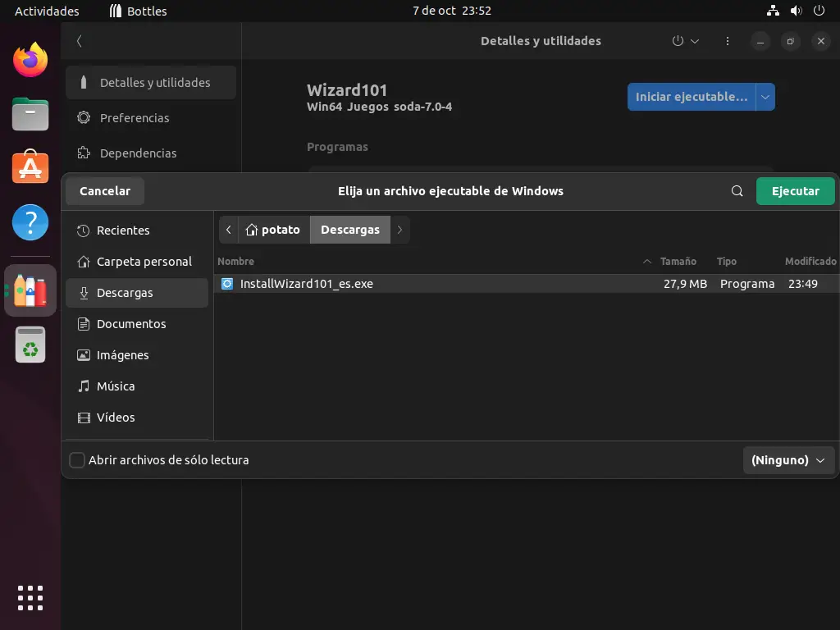
Task: Click the Cancelar button
Action: [x=105, y=190]
